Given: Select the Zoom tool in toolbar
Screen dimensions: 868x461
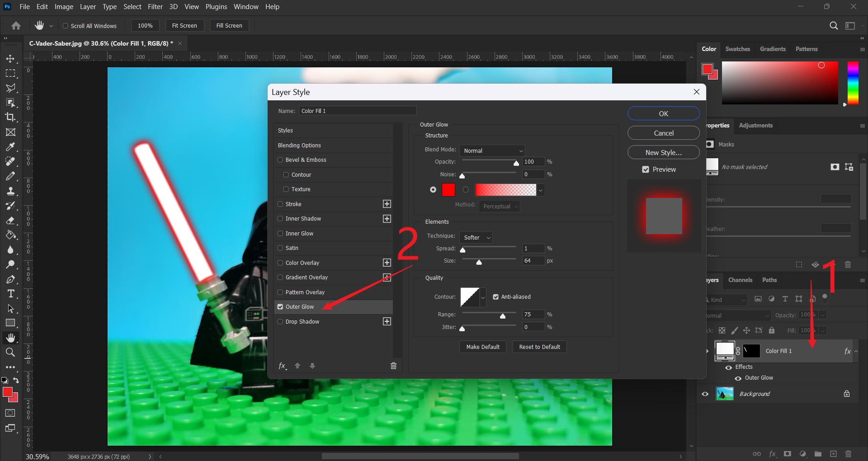Looking at the screenshot, I should coord(10,352).
